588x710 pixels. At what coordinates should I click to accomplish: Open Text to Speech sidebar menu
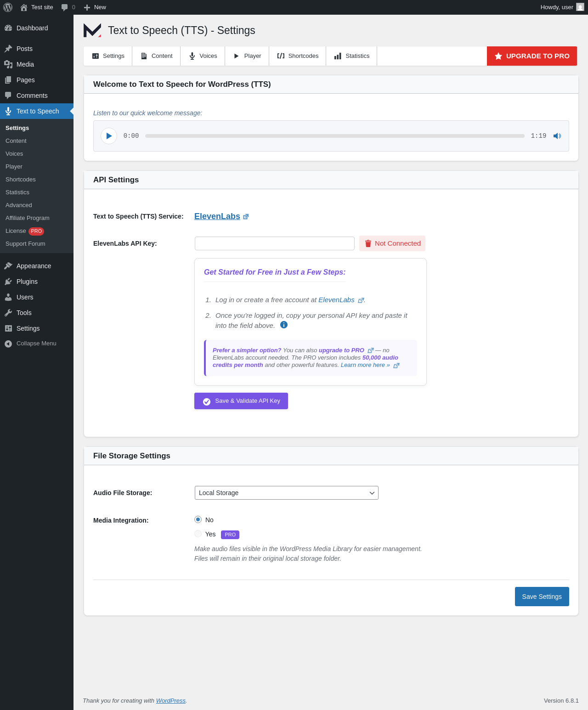[x=37, y=111]
